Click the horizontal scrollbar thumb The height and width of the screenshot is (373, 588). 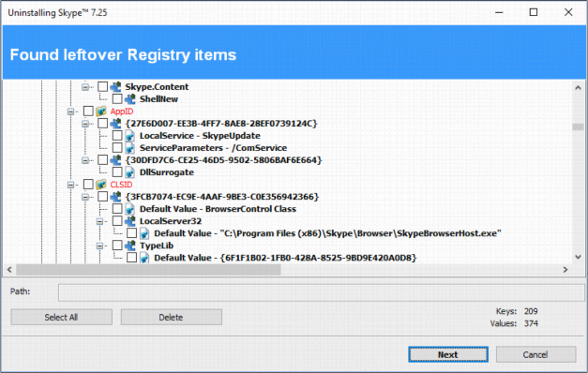click(148, 270)
